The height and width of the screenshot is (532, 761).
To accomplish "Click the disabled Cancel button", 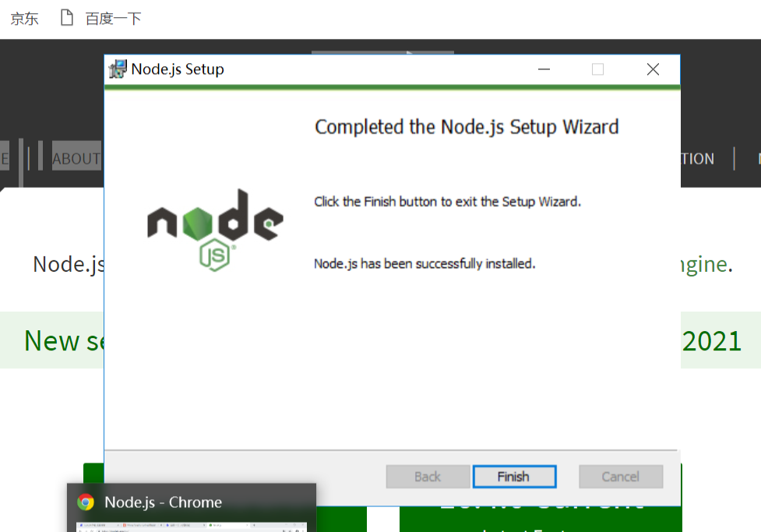I will point(621,477).
